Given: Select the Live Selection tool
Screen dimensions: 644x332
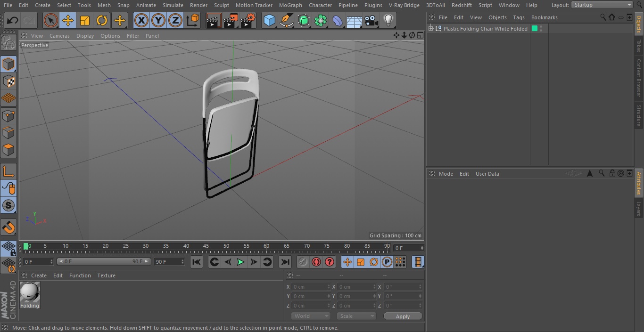Looking at the screenshot, I should coord(51,20).
